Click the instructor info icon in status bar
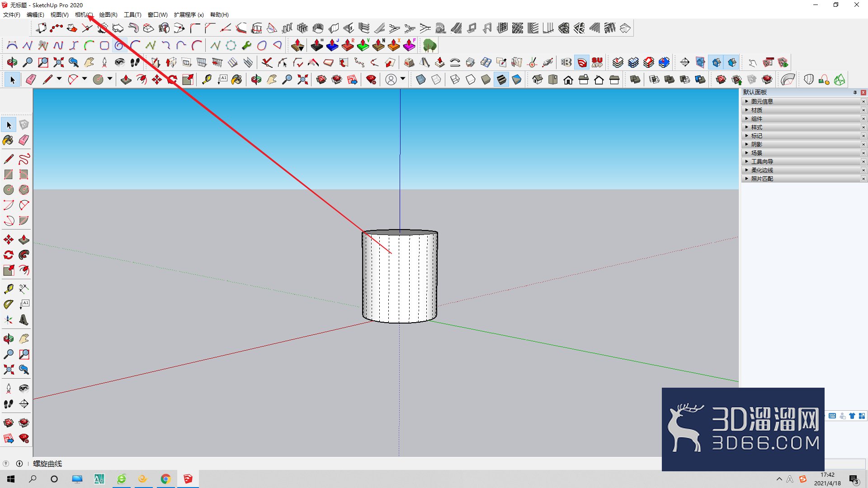The height and width of the screenshot is (488, 868). 19,464
